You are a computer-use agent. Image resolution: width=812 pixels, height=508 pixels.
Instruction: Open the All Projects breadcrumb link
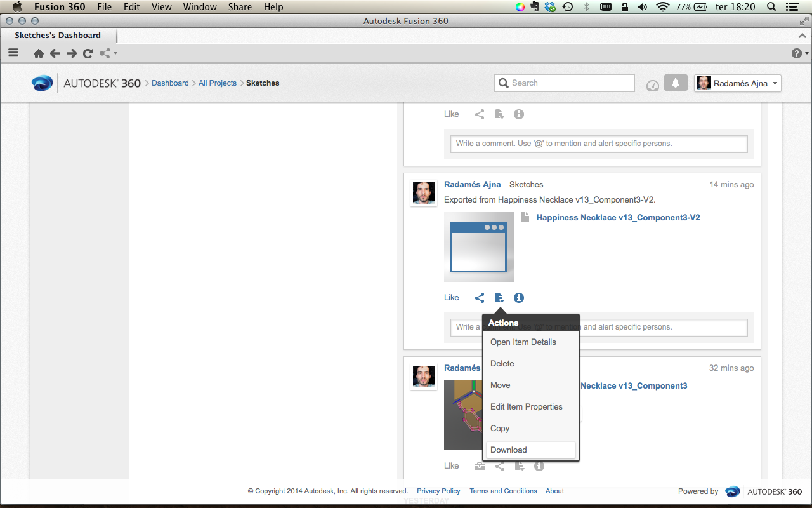[218, 83]
